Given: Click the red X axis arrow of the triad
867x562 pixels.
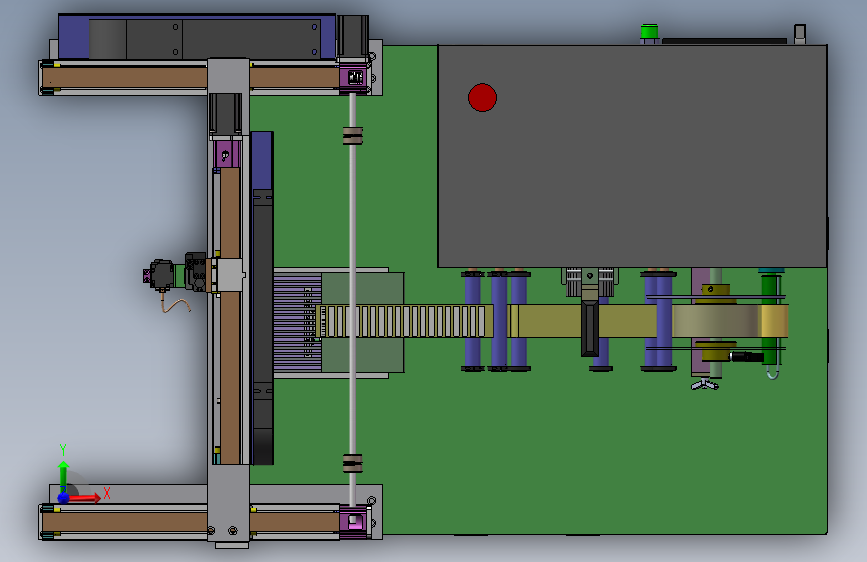Looking at the screenshot, I should [85, 498].
